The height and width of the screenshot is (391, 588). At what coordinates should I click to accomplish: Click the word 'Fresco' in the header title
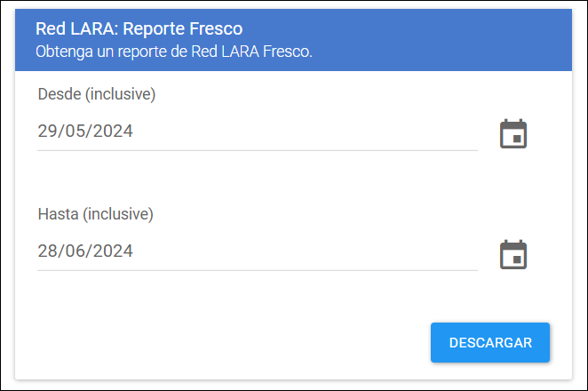tap(216, 28)
